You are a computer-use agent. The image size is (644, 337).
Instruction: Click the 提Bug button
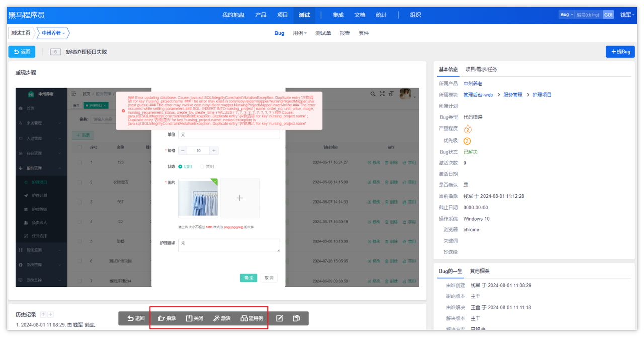coord(620,52)
